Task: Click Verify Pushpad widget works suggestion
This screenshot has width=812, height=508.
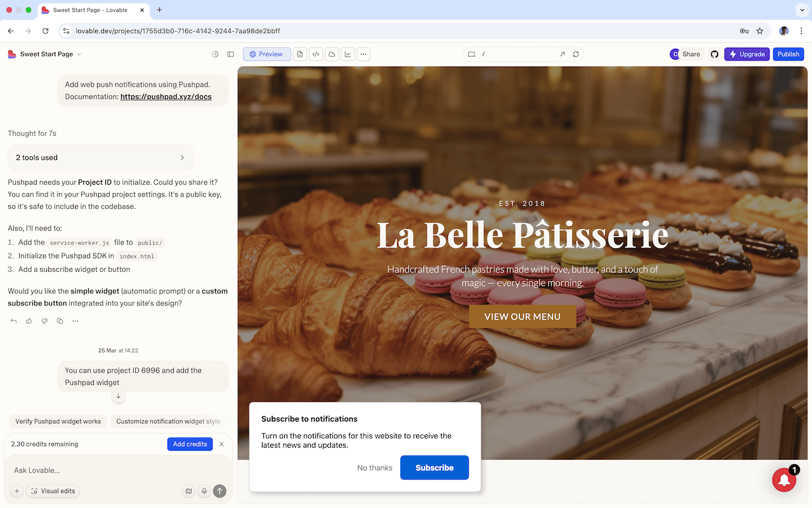Action: [58, 421]
